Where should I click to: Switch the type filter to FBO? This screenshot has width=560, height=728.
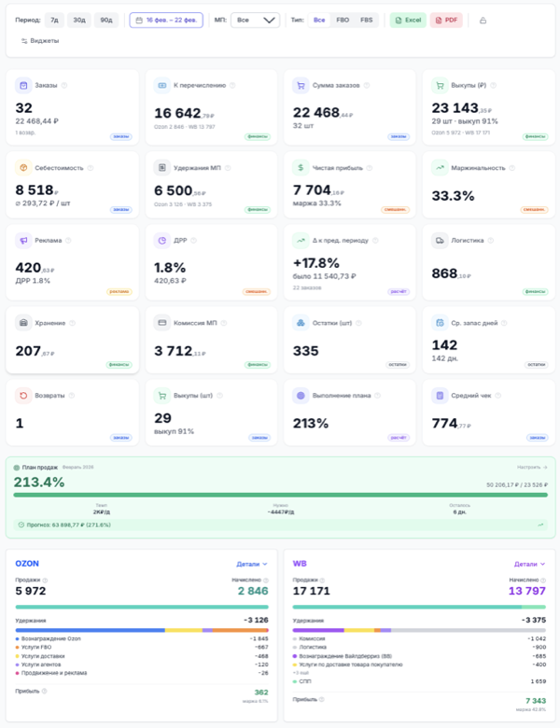pos(343,20)
